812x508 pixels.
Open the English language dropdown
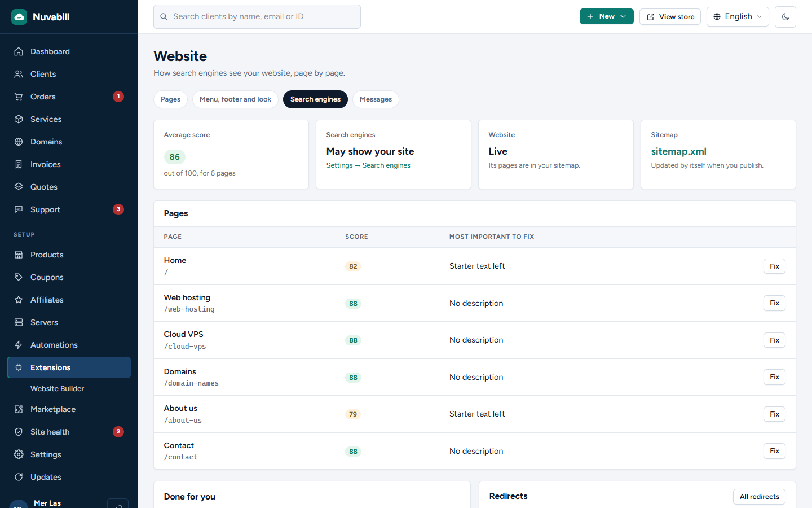coord(738,17)
